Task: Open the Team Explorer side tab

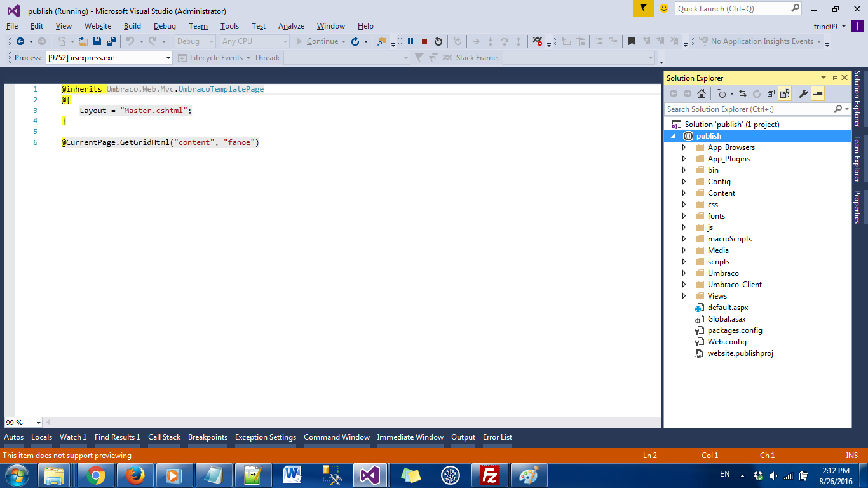Action: click(x=857, y=158)
